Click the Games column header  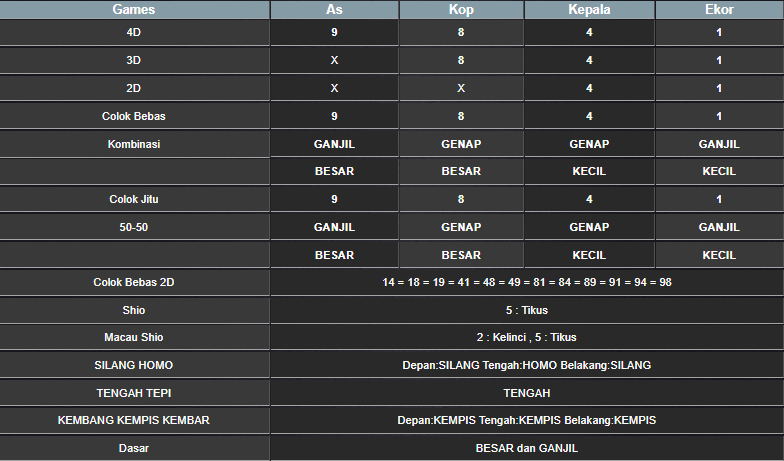pyautogui.click(x=134, y=10)
